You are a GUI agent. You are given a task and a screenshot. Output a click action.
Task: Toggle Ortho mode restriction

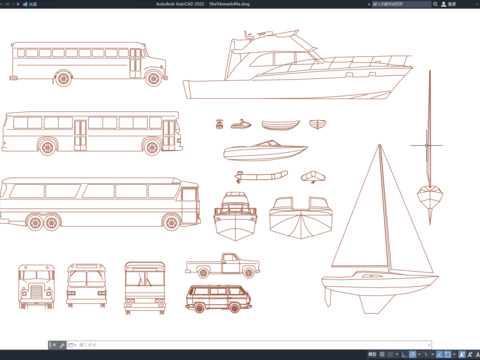pos(404,354)
